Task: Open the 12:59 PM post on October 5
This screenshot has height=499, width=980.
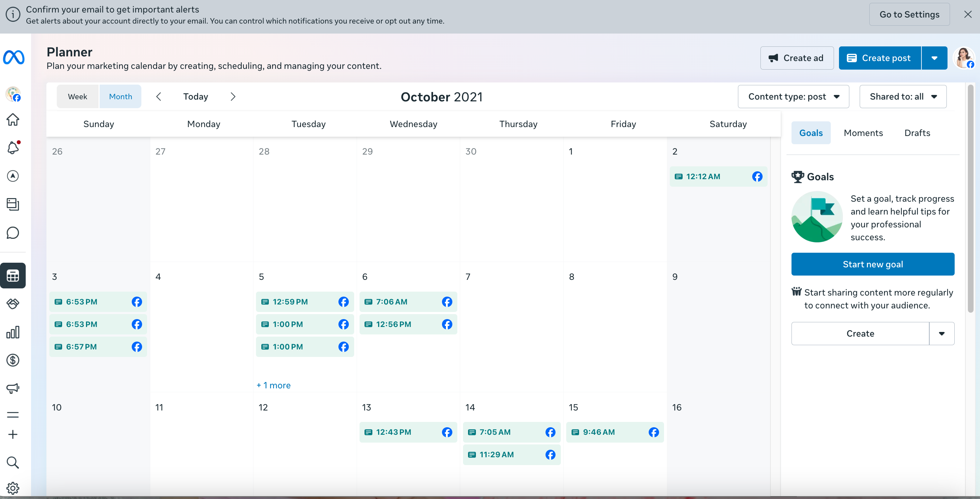Action: [305, 302]
